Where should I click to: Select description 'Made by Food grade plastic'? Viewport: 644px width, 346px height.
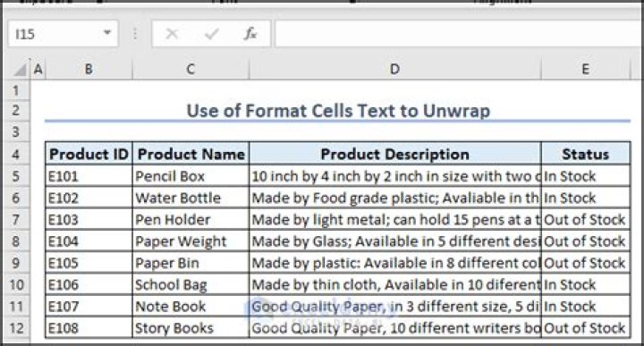pos(395,198)
